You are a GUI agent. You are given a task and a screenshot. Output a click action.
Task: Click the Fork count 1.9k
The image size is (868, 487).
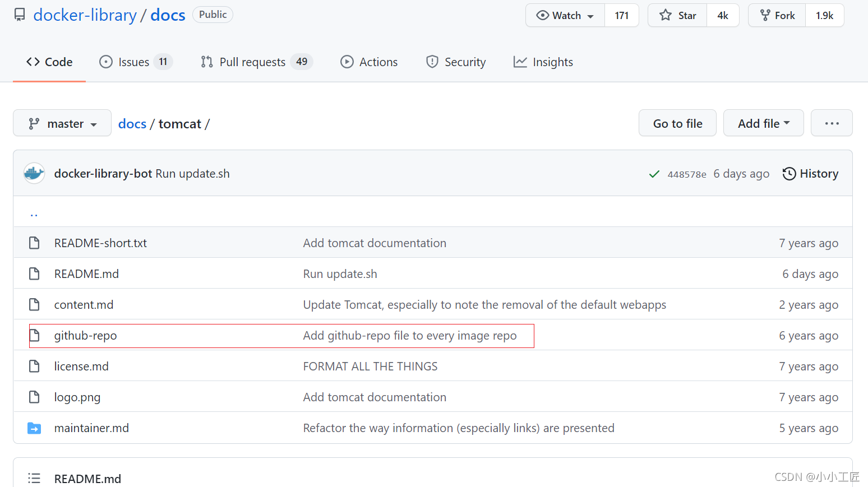tap(824, 15)
